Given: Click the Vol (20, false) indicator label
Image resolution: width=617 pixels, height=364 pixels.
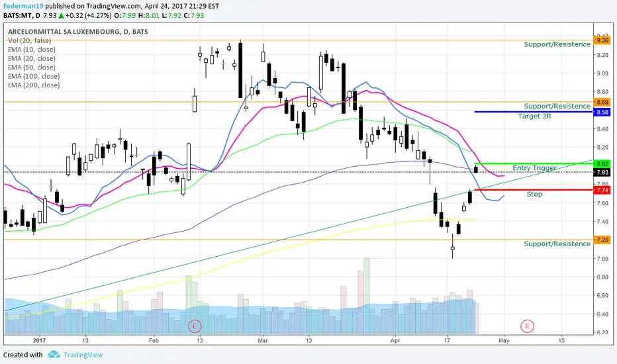Looking at the screenshot, I should [30, 40].
